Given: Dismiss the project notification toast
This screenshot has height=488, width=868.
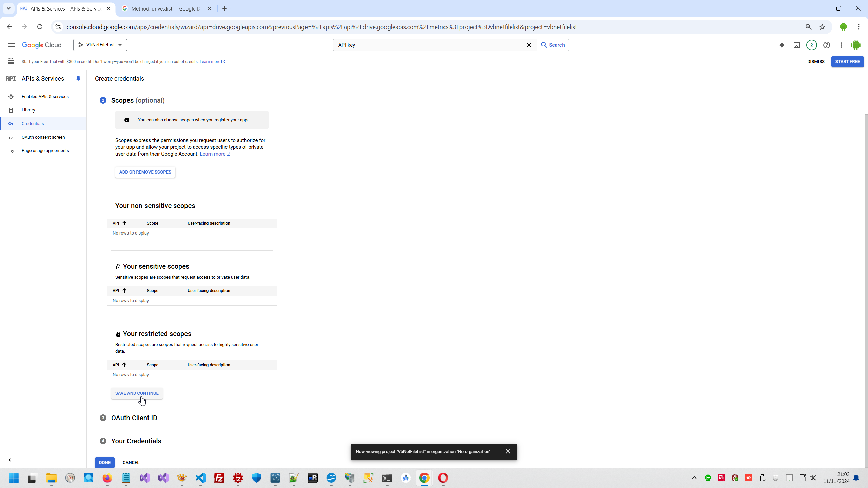Looking at the screenshot, I should coord(508,451).
